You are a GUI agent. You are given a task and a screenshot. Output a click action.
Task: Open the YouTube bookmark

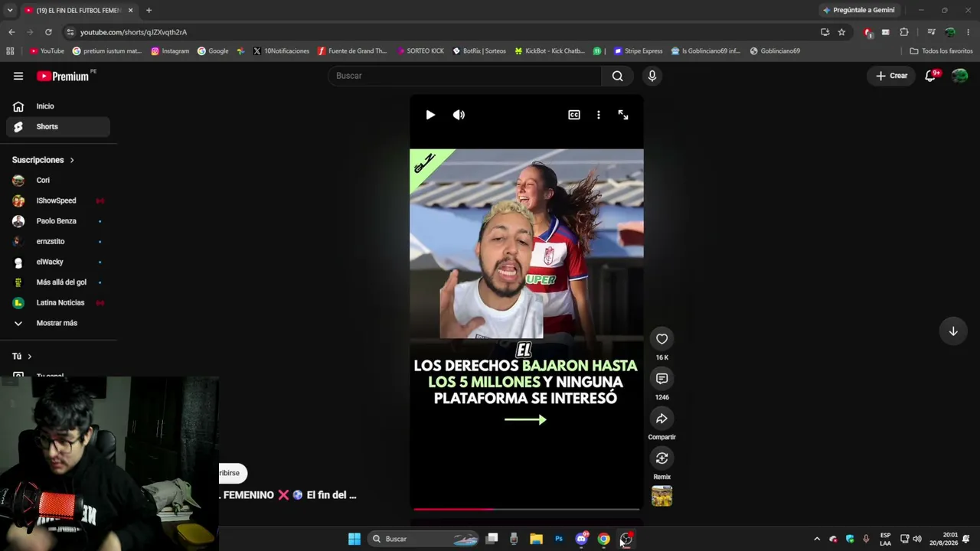coord(47,51)
